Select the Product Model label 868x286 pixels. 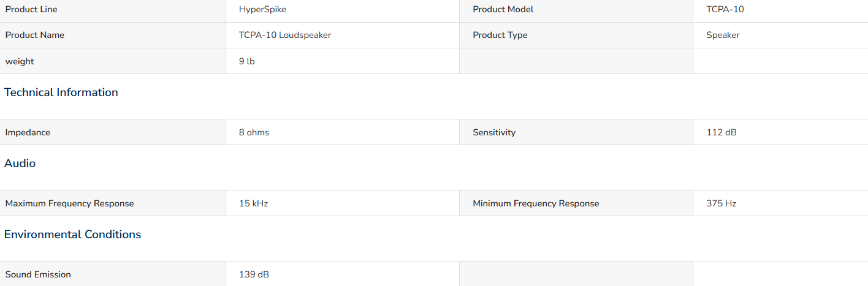[x=503, y=10]
